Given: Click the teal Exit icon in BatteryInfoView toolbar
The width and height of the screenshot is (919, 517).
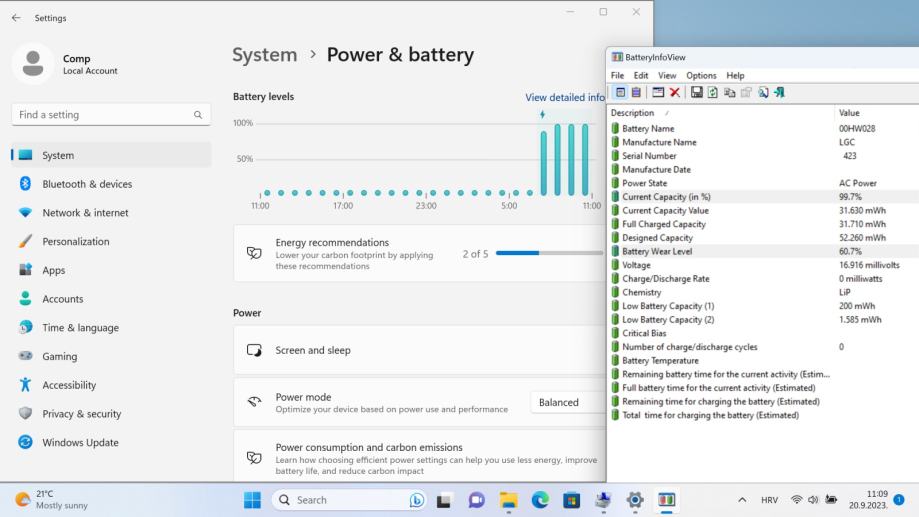Looking at the screenshot, I should pos(780,93).
